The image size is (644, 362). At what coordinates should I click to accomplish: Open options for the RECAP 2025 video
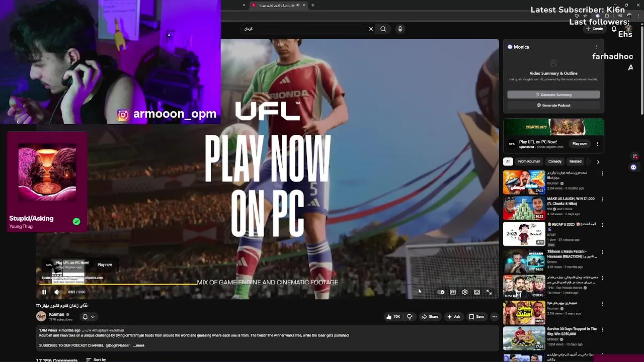tap(602, 225)
